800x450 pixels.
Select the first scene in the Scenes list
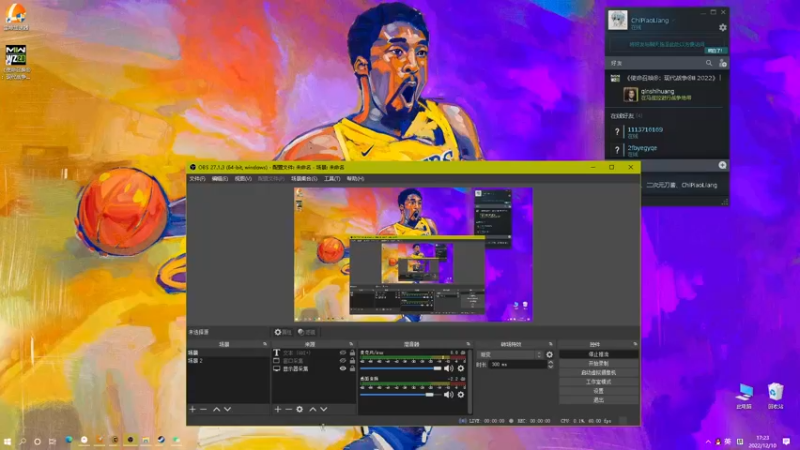tap(228, 353)
